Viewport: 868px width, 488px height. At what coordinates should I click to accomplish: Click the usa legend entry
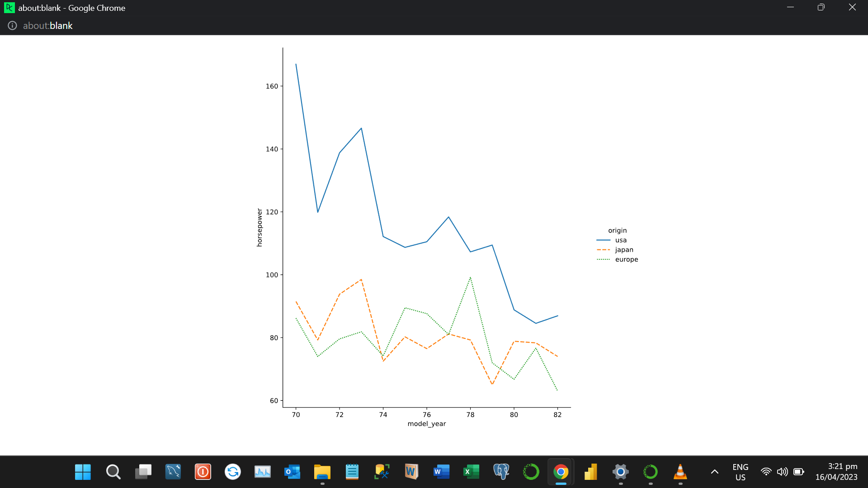click(x=620, y=240)
